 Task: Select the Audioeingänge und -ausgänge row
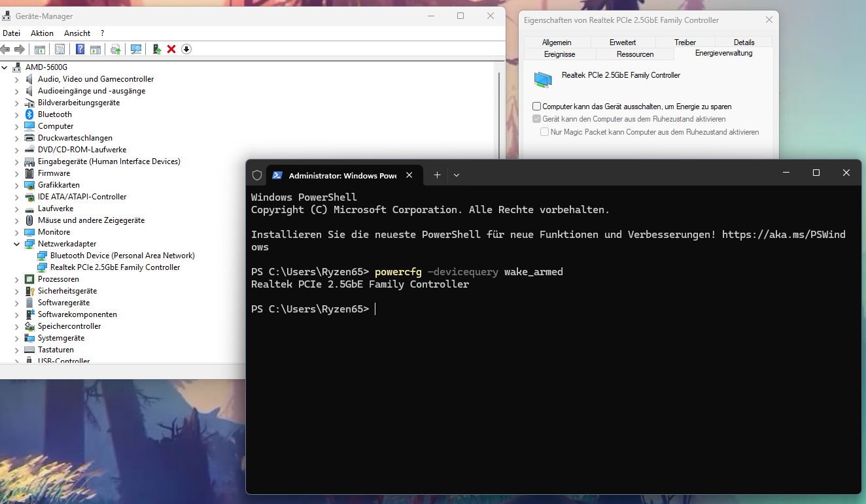[x=92, y=91]
